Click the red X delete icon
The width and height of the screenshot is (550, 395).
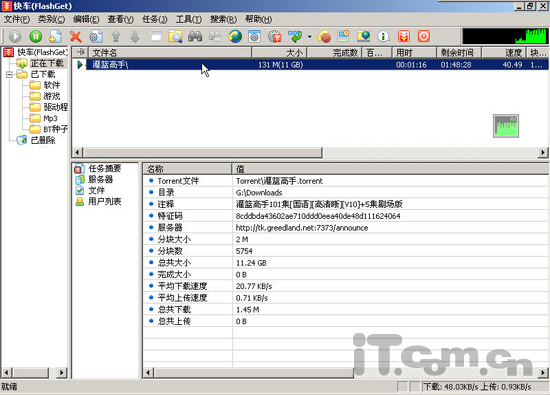pyautogui.click(x=75, y=36)
